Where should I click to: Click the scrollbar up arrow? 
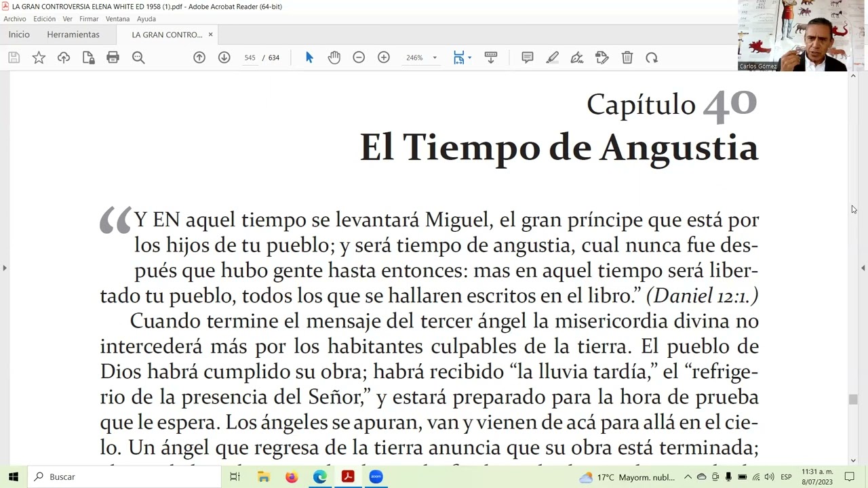(853, 75)
